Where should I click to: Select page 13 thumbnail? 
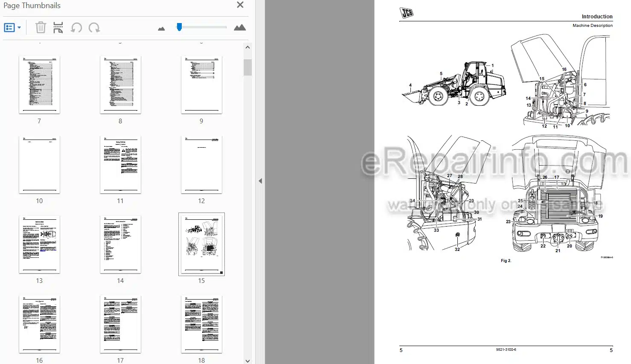click(39, 245)
